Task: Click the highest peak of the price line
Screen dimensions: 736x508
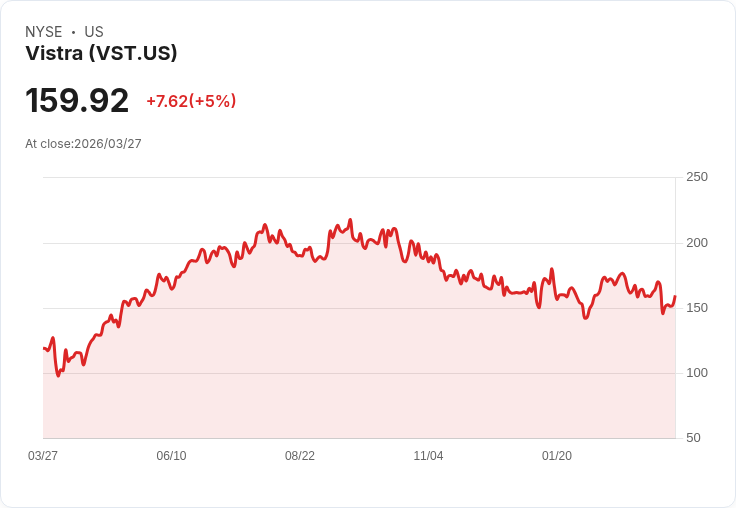Action: [350, 220]
